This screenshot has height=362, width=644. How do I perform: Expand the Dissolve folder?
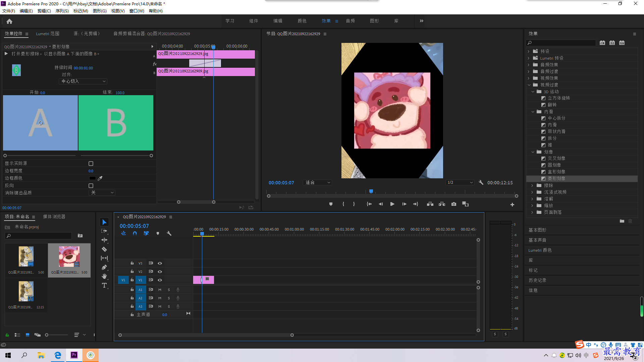(x=533, y=199)
